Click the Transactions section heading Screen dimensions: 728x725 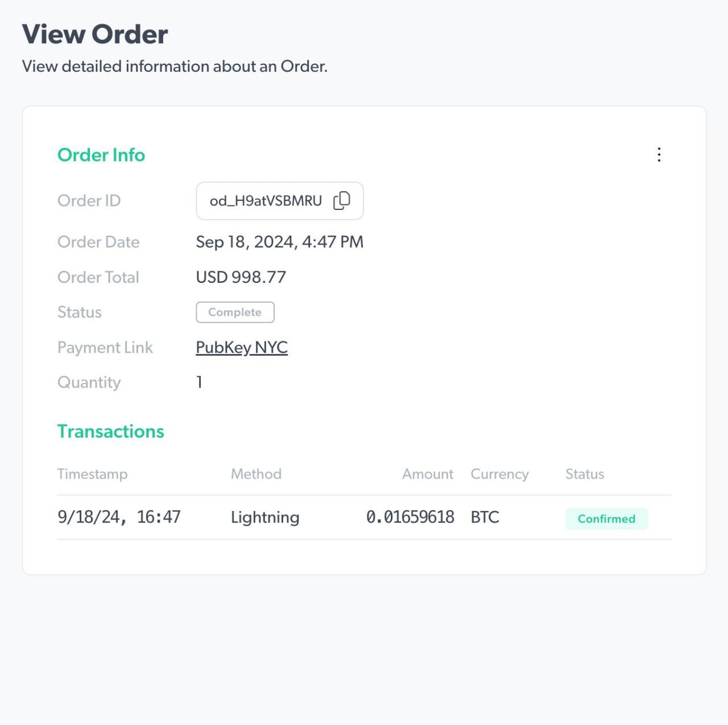click(111, 431)
